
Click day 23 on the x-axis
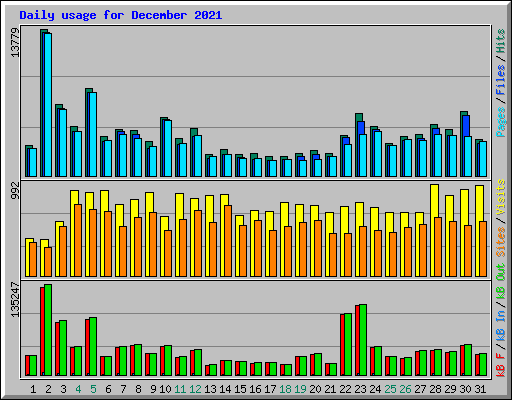360,389
